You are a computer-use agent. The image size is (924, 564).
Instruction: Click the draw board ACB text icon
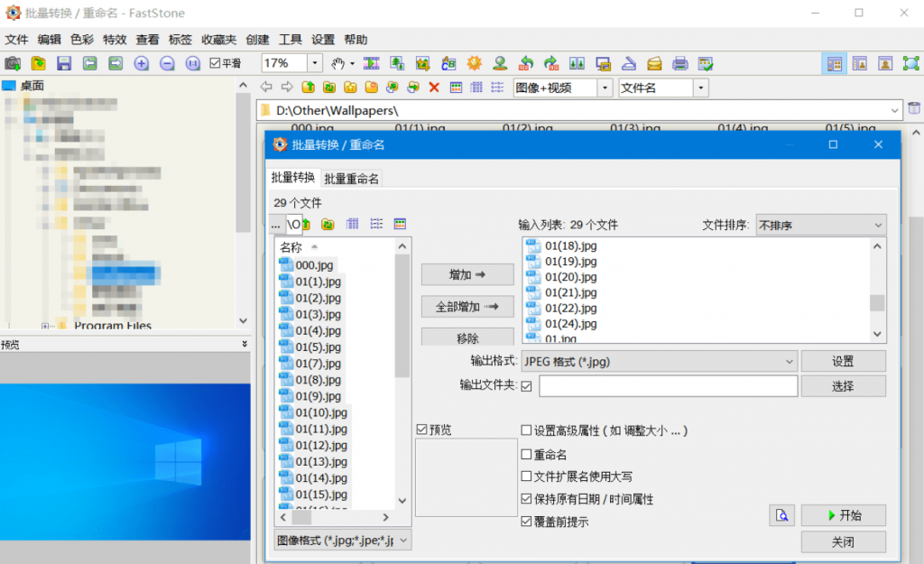(x=448, y=63)
